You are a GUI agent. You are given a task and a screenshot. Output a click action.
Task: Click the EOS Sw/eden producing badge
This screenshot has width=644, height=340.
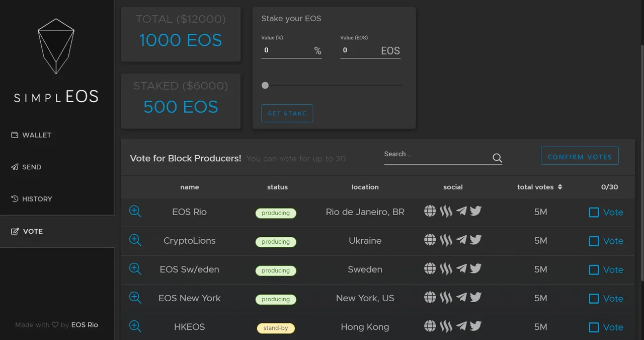pyautogui.click(x=276, y=270)
